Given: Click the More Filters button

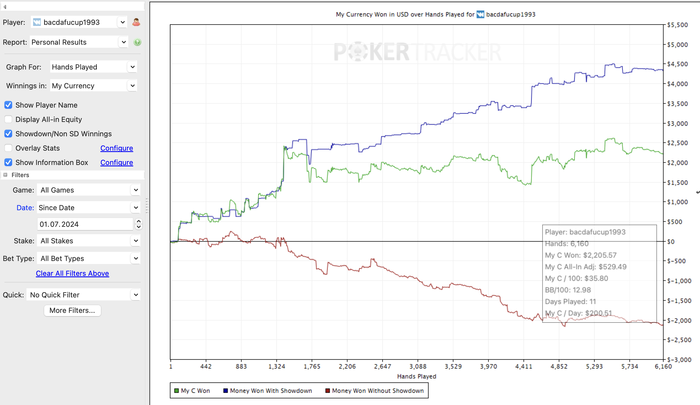Looking at the screenshot, I should pyautogui.click(x=72, y=310).
